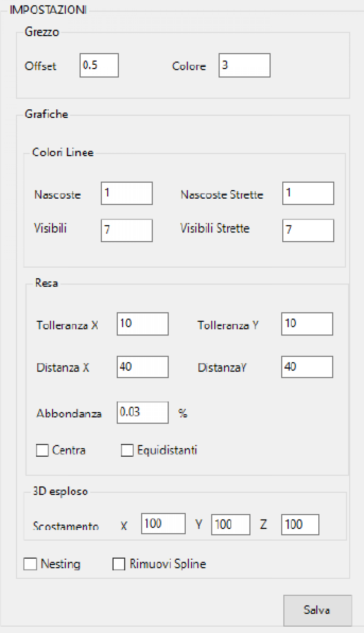Select the Nascoste Strette input field
This screenshot has height=633, width=364.
308,193
